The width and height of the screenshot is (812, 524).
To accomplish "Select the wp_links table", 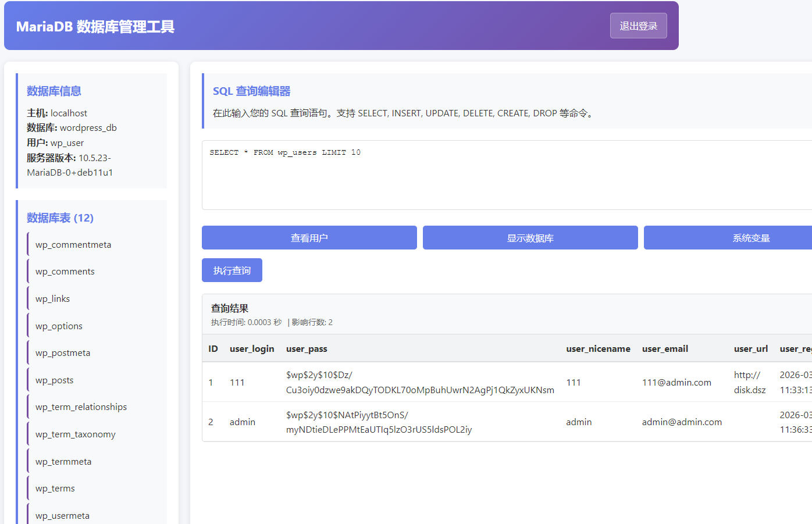I will [53, 299].
